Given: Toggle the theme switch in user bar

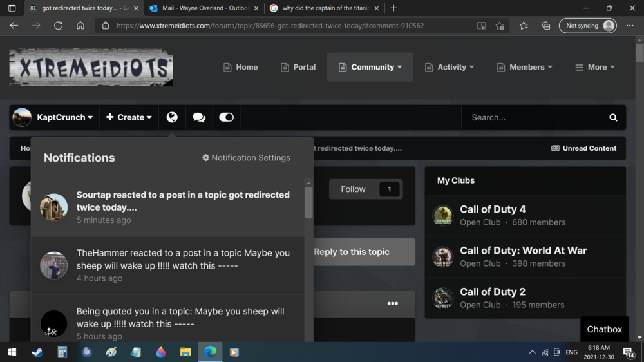Looking at the screenshot, I should (226, 117).
